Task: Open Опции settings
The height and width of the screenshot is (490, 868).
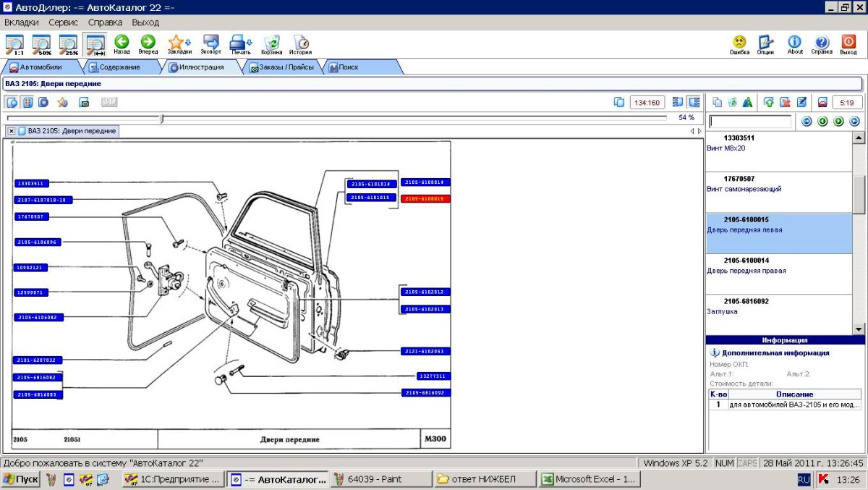Action: point(765,45)
